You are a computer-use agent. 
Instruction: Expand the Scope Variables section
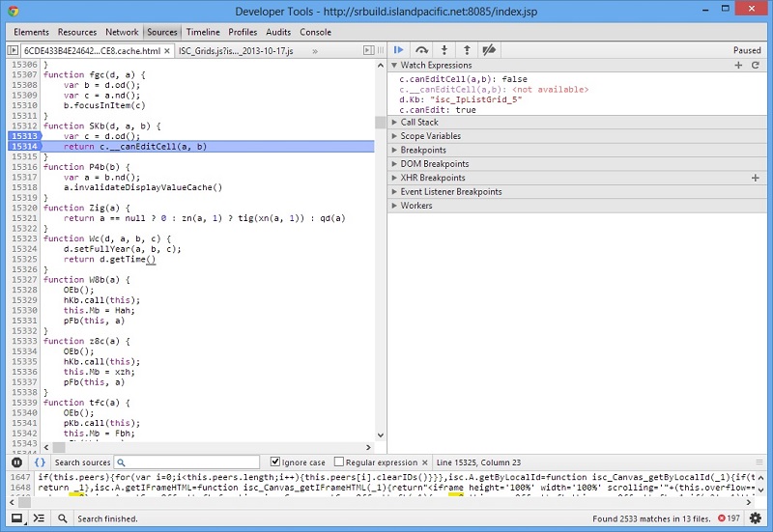pos(430,136)
